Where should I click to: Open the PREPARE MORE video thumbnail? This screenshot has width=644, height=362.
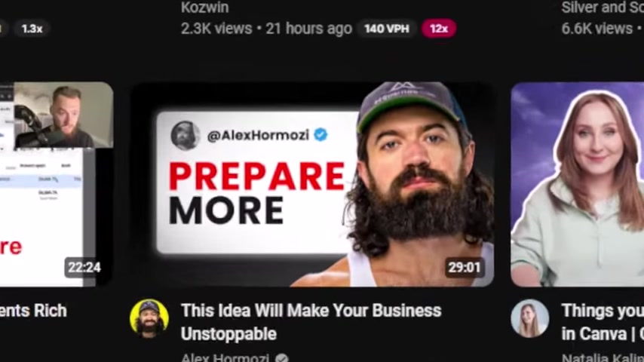click(x=312, y=184)
